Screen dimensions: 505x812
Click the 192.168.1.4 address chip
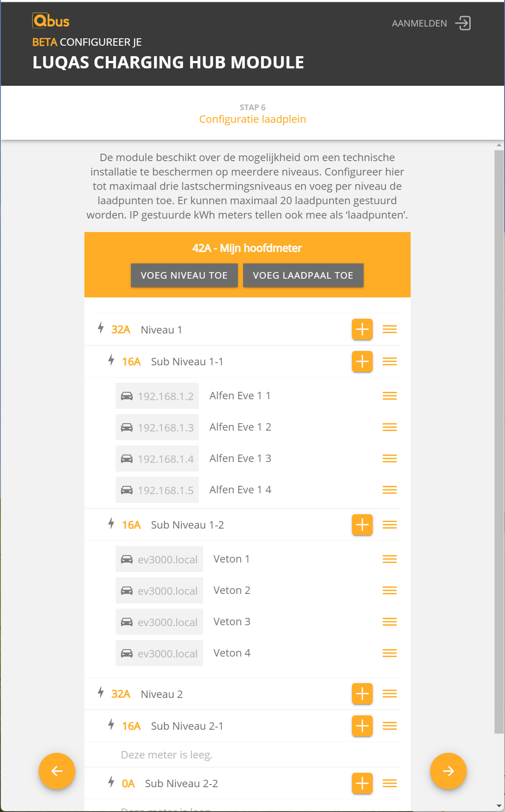157,458
